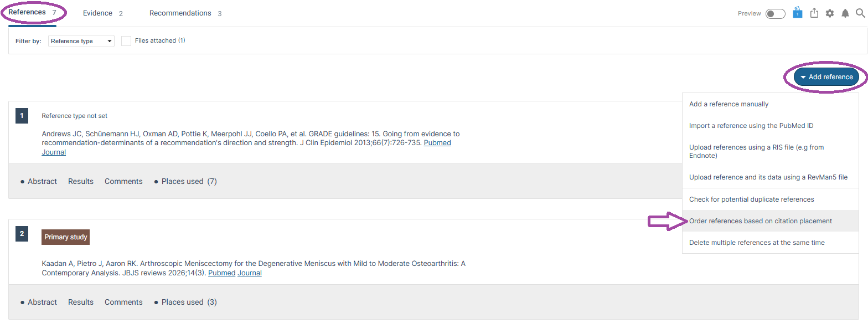The image size is (868, 323).
Task: Click the number 2 reference badge
Action: [x=22, y=234]
